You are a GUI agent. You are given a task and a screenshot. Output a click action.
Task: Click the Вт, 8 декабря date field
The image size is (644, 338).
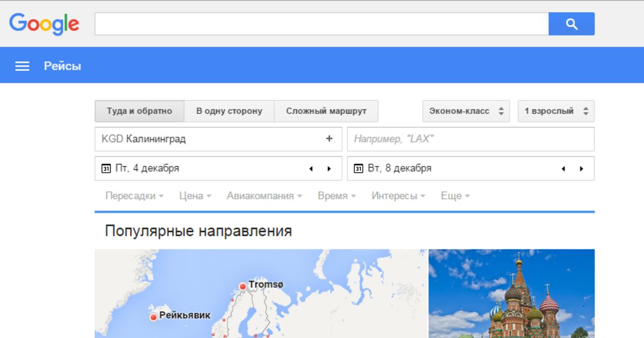[x=471, y=168]
